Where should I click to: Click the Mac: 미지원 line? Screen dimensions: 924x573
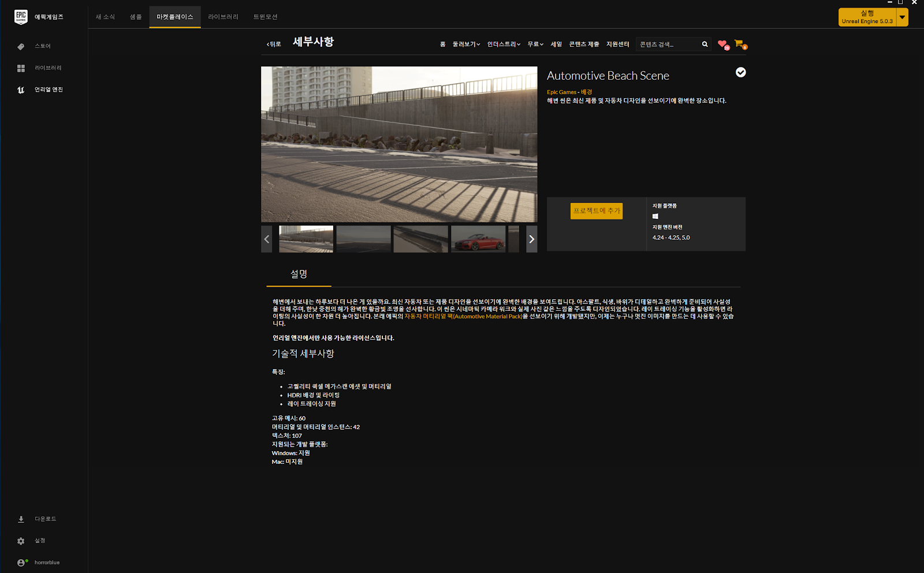pos(287,462)
